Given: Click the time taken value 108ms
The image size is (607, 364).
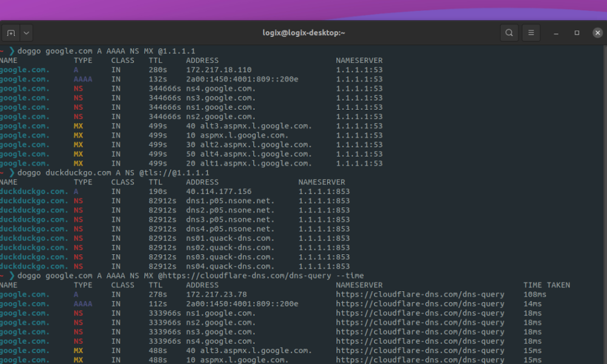Looking at the screenshot, I should click(x=535, y=294).
